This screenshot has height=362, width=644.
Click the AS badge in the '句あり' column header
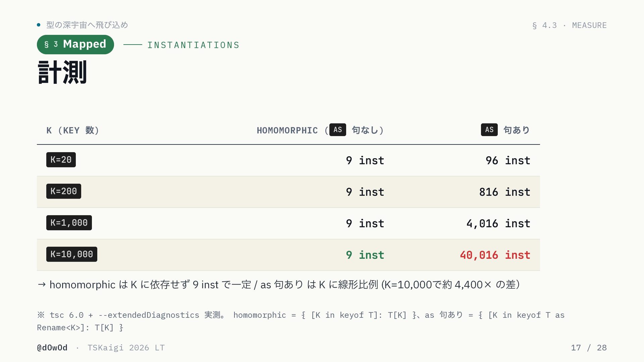tap(489, 130)
